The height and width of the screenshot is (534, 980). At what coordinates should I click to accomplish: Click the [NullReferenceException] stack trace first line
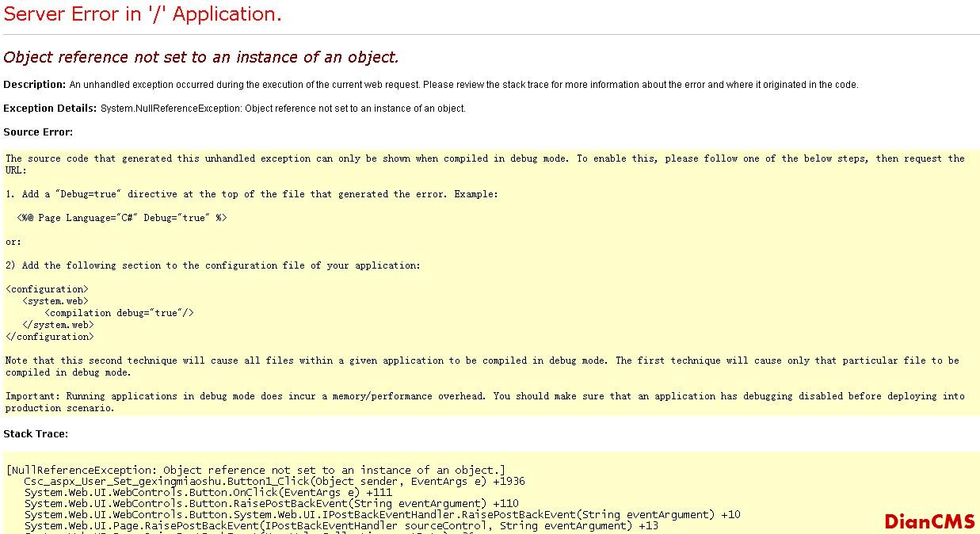[x=255, y=470]
